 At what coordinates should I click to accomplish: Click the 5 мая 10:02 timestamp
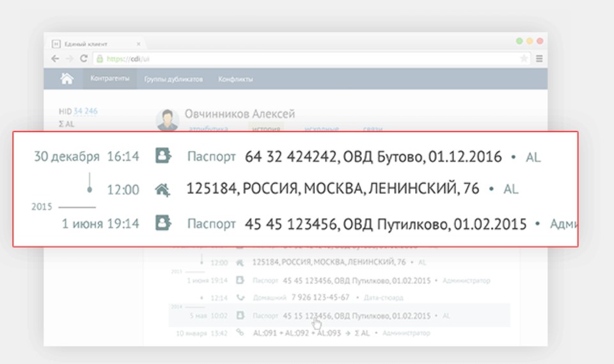[209, 316]
